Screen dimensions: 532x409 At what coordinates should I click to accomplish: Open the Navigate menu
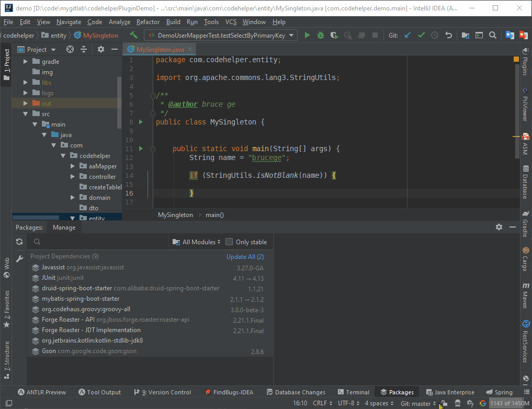(69, 21)
